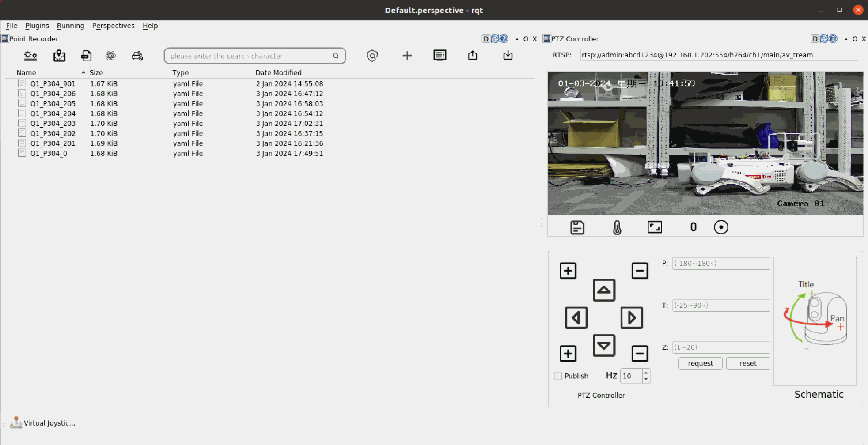Select the Q1_P304_203 file row
Viewport: 868px width, 445px height.
[53, 124]
